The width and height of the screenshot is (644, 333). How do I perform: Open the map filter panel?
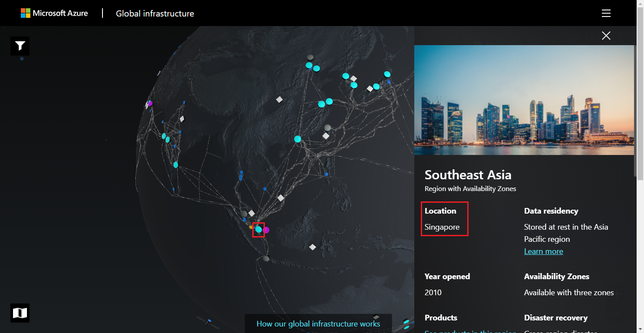(20, 46)
